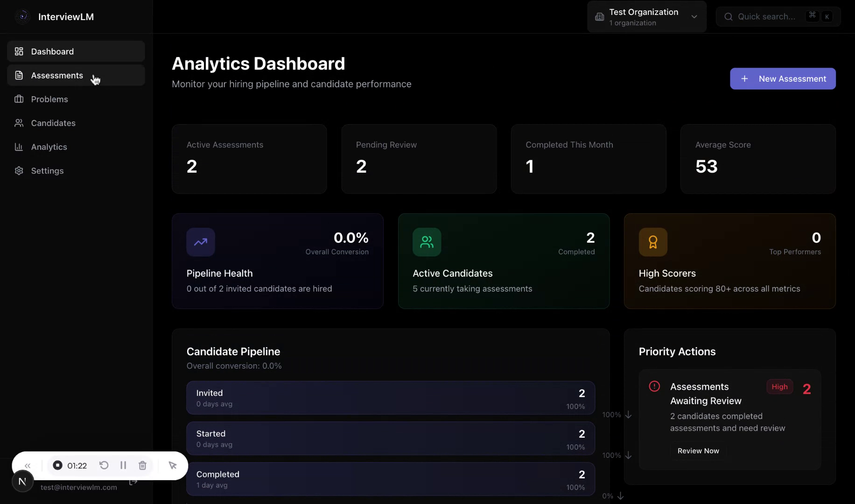Click the Priority Actions alert icon
855x504 pixels.
point(654,386)
